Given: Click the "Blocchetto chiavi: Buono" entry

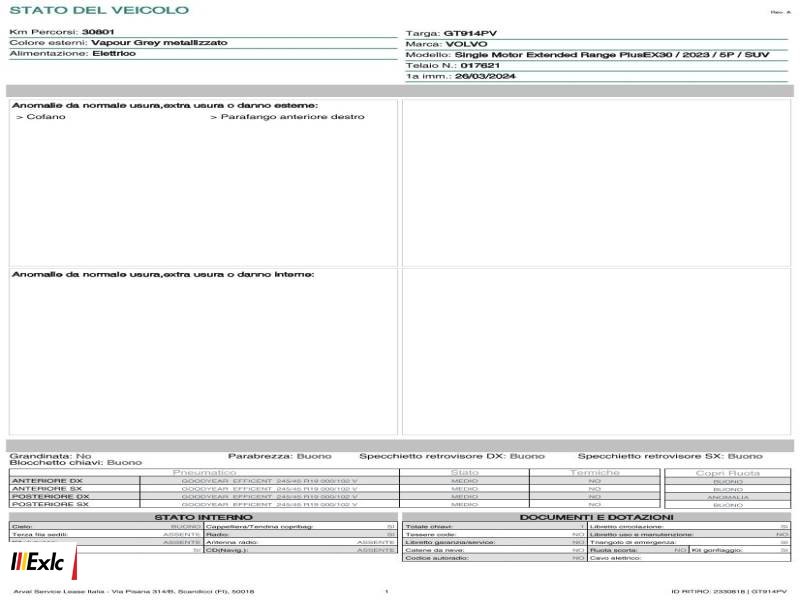Looking at the screenshot, I should pos(76,462).
